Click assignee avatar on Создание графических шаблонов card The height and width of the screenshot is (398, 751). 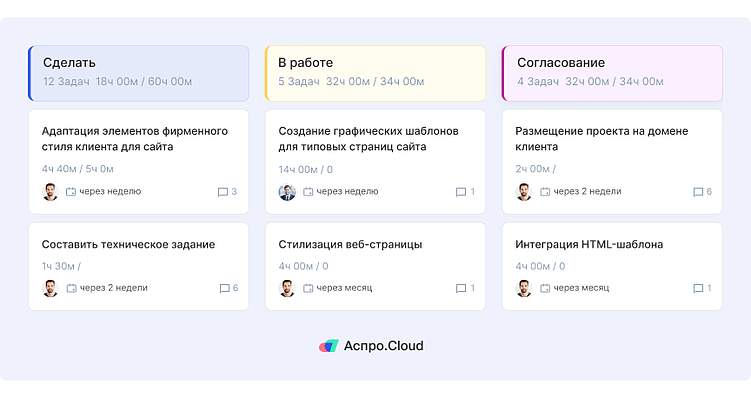(287, 192)
